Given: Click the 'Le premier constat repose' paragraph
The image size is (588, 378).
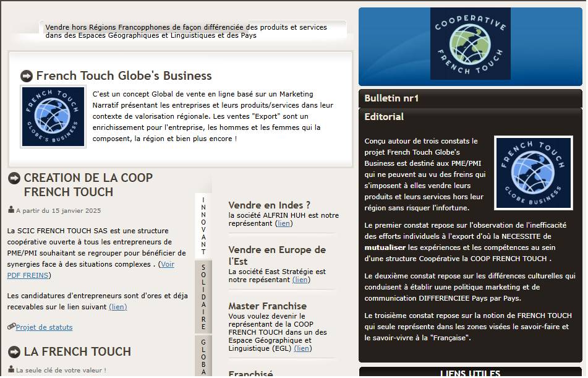Looking at the screenshot, I should [x=466, y=242].
